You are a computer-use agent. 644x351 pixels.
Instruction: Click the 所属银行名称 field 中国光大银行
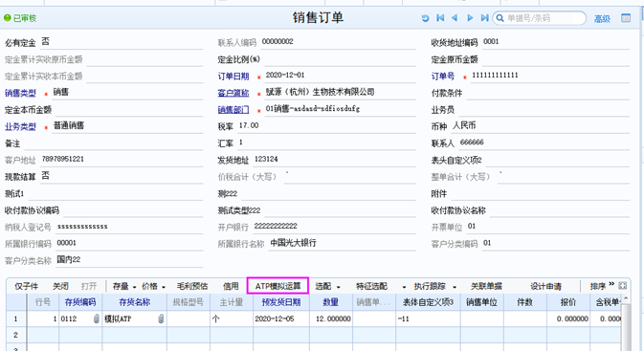pos(343,244)
